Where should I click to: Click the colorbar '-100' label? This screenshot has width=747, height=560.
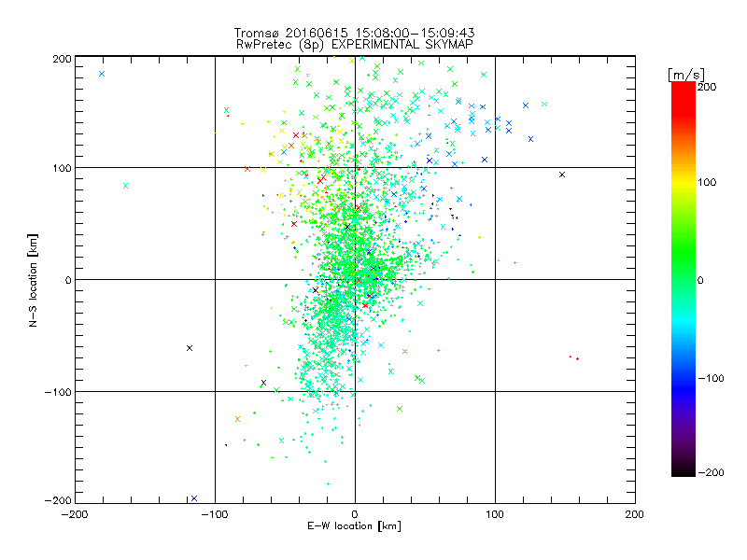point(711,379)
